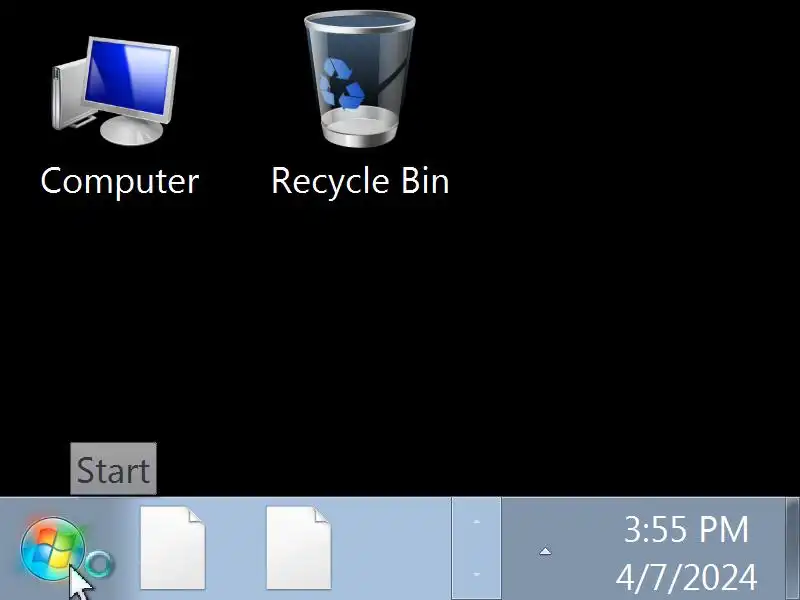Click the first blank-page taskbar icon
The height and width of the screenshot is (600, 800).
(x=173, y=547)
